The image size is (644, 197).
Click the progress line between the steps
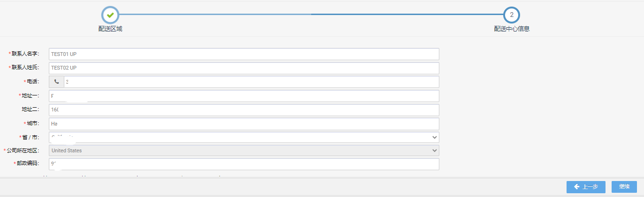tap(311, 15)
